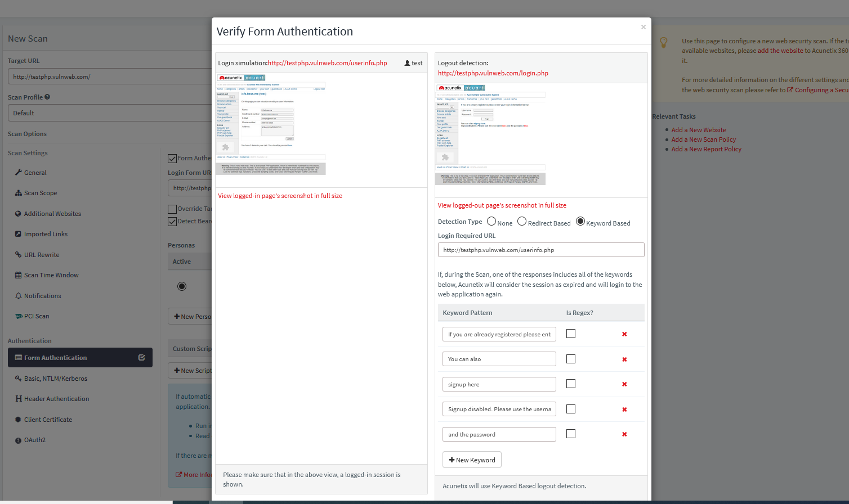
Task: Add a New Keyword
Action: [472, 460]
